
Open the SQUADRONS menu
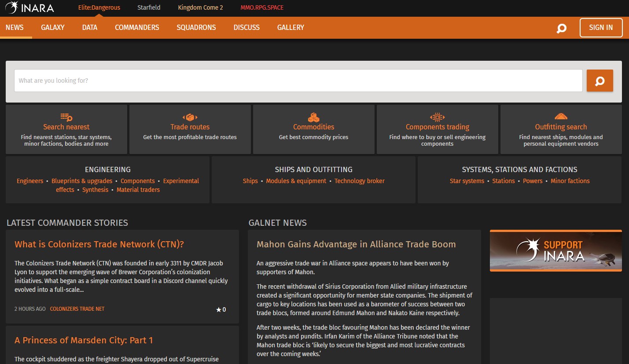pos(196,27)
